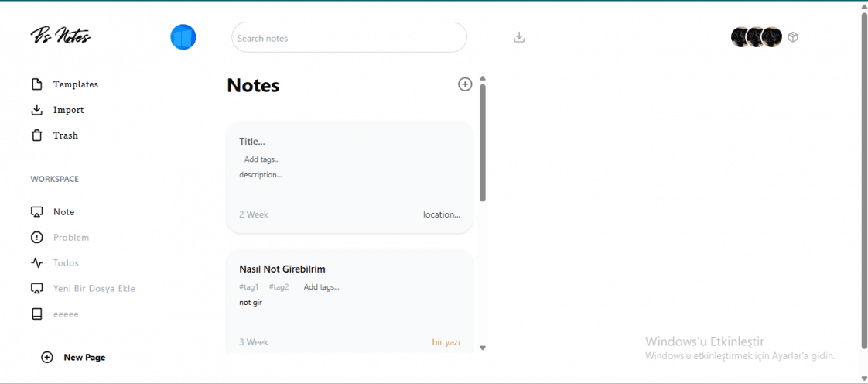Click the Title... field of first note
The height and width of the screenshot is (384, 868).
[252, 142]
